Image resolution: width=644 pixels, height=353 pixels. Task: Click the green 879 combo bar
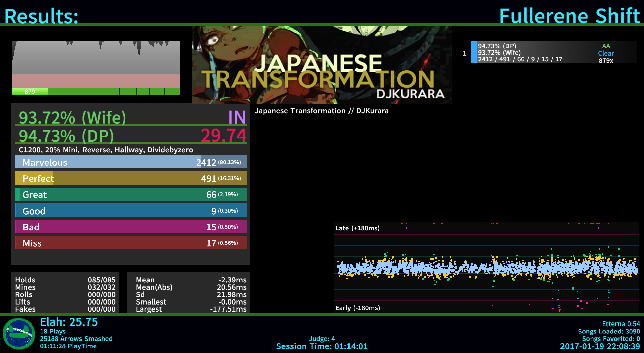tap(96, 91)
